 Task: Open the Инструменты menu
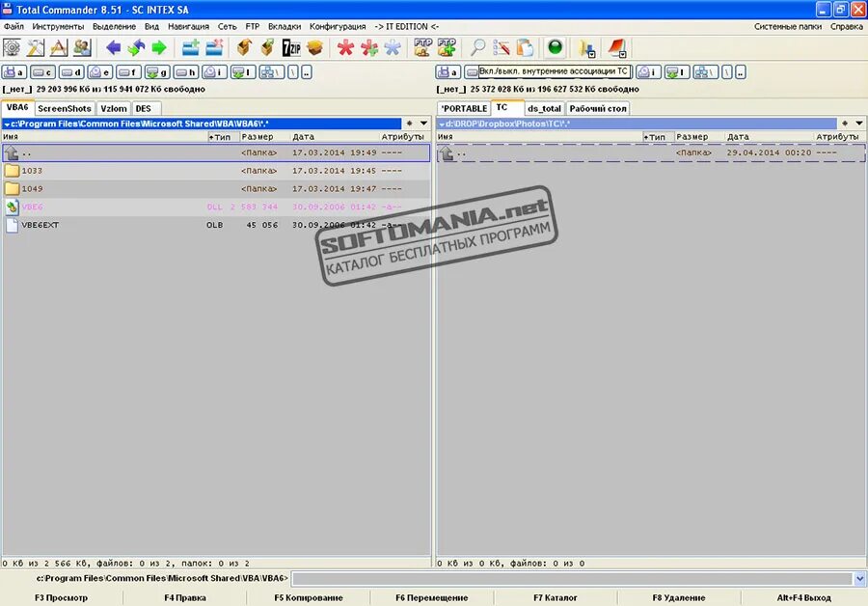click(x=58, y=26)
